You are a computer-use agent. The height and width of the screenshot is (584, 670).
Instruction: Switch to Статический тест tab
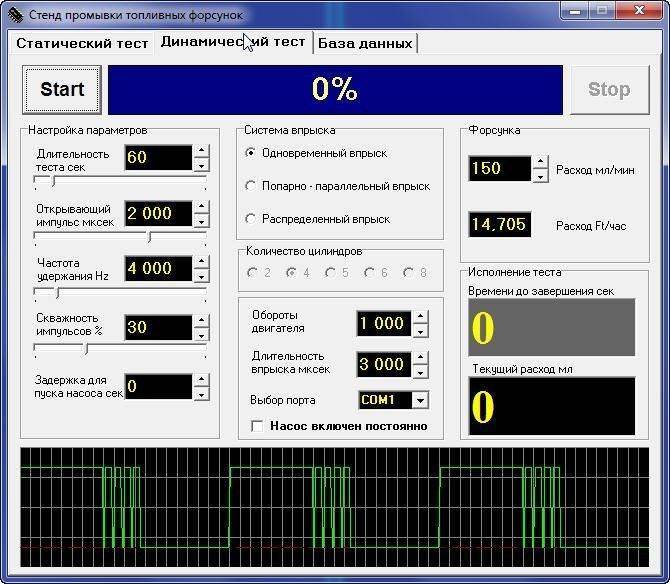(82, 43)
